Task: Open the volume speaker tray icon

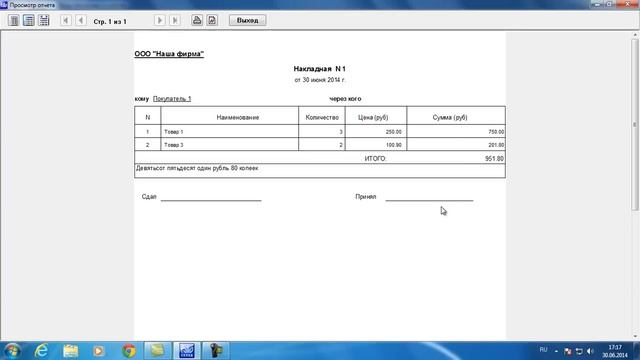Action: click(590, 351)
